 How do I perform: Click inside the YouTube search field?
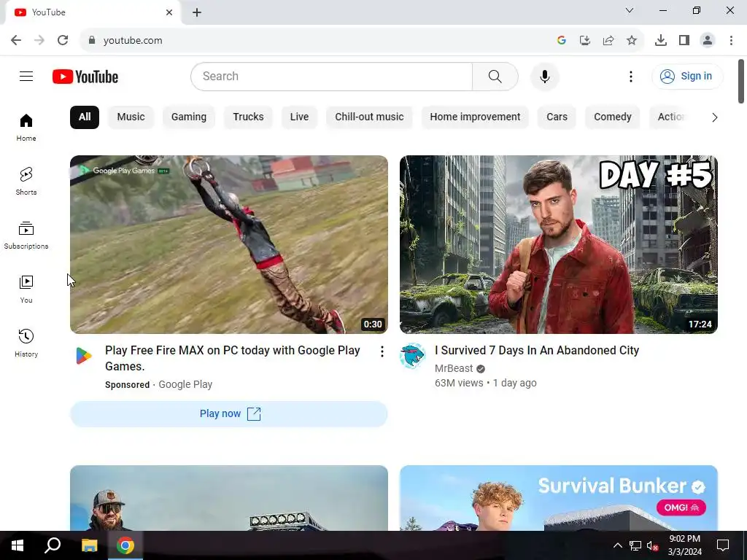332,76
